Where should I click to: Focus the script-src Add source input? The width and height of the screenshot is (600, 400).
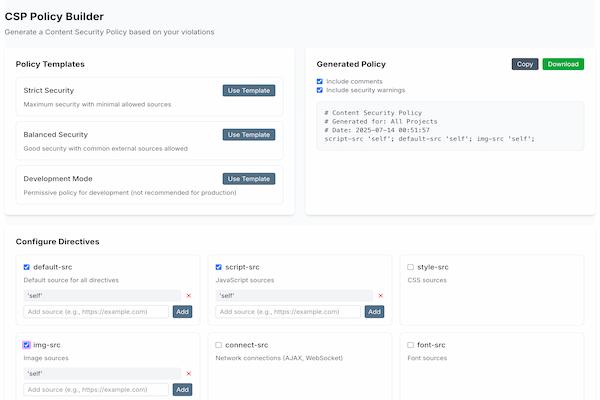pyautogui.click(x=288, y=312)
